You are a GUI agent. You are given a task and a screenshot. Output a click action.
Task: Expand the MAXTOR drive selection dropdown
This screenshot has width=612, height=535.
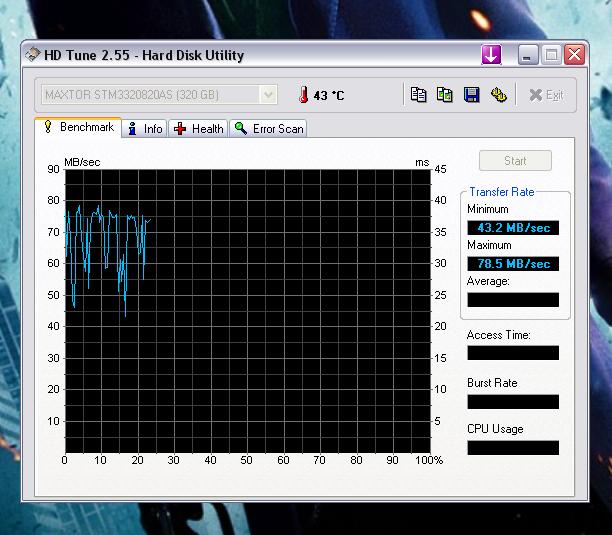[268, 95]
